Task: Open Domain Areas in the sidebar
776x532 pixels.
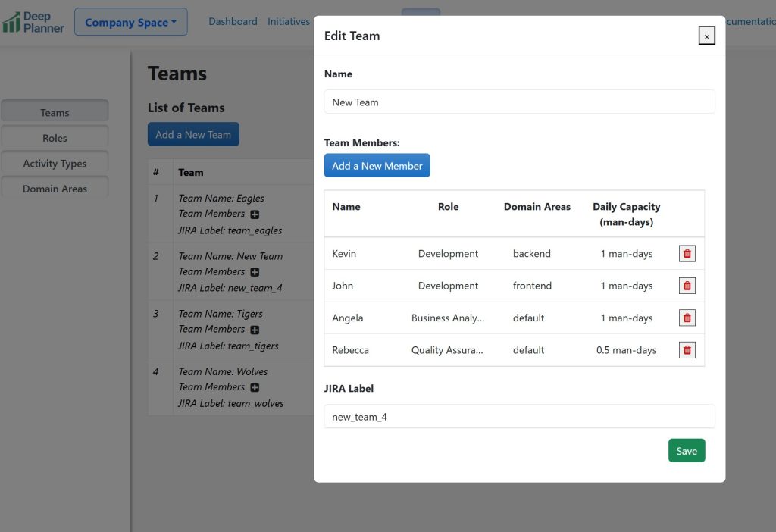Action: tap(55, 189)
